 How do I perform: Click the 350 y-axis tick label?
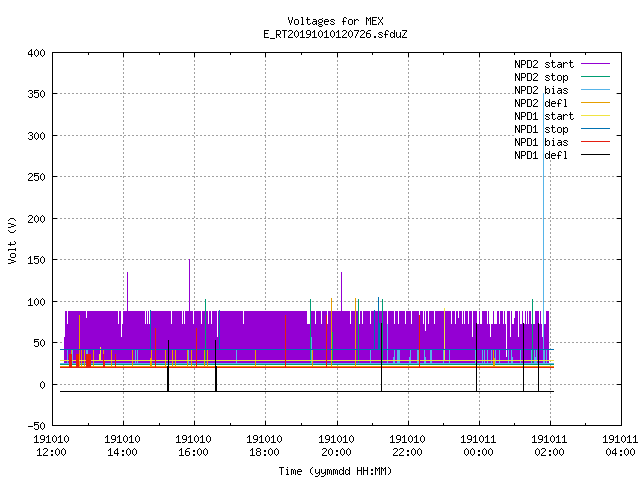tap(36, 94)
